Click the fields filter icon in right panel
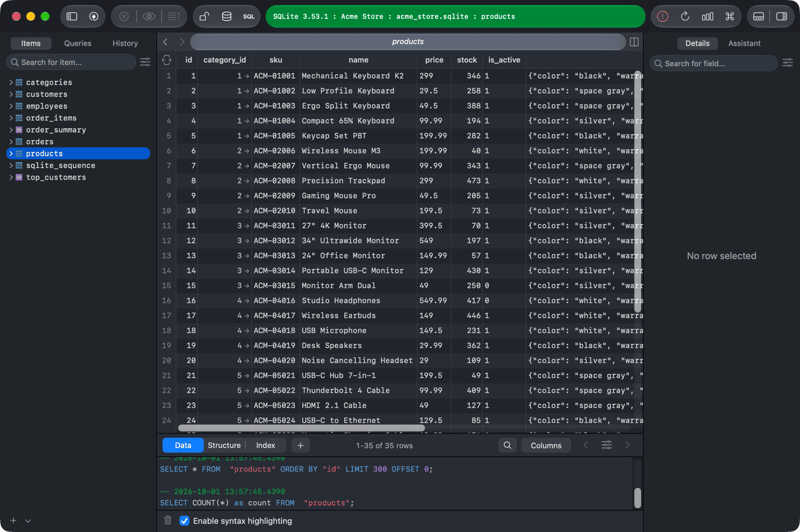800x532 pixels. [x=787, y=63]
